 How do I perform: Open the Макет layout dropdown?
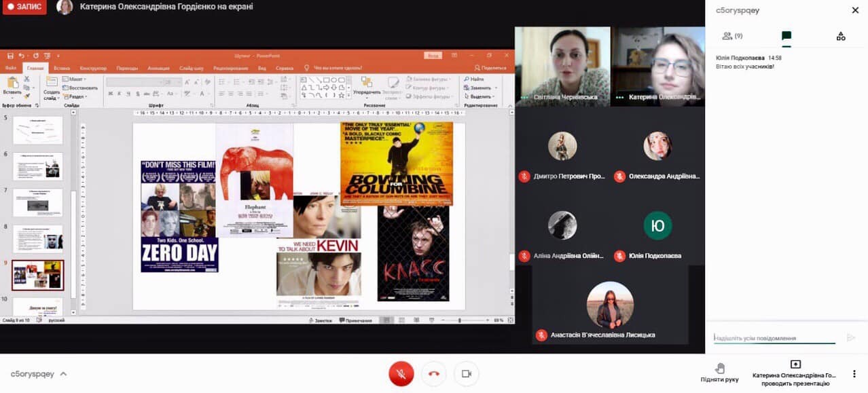[74, 79]
